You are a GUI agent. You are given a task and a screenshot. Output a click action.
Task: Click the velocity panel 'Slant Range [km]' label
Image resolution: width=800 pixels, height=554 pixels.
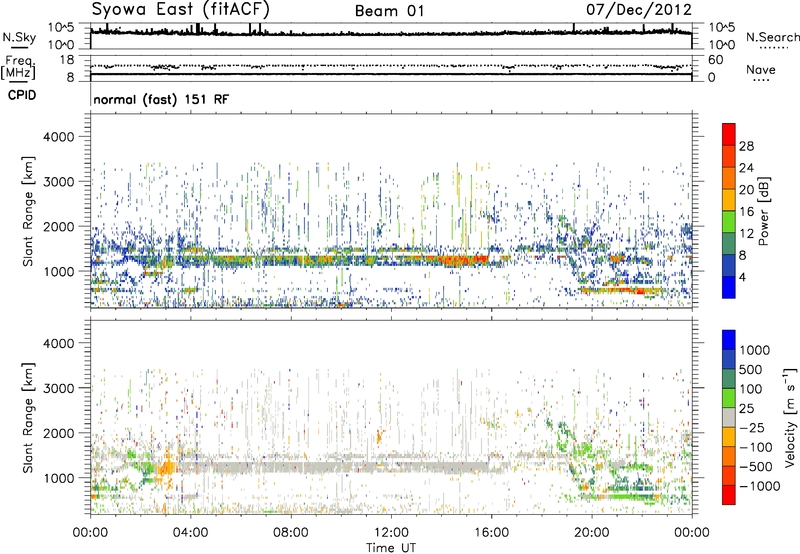point(28,417)
